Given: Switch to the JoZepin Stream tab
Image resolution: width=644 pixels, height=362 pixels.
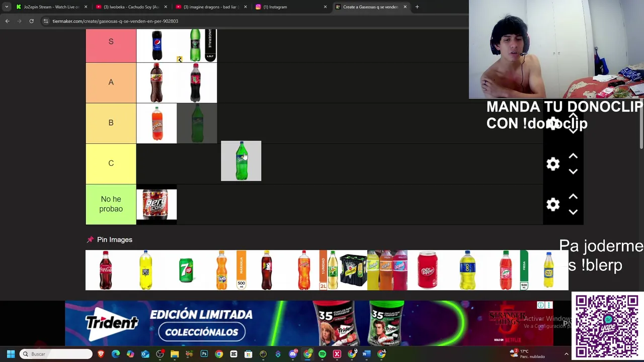Looking at the screenshot, I should point(52,7).
